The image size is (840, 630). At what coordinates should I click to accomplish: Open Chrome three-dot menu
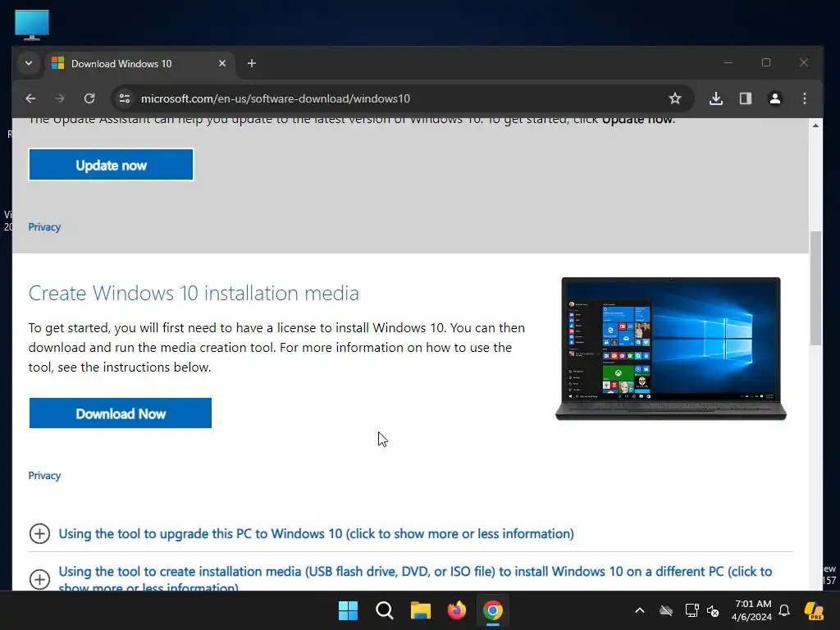[x=805, y=98]
